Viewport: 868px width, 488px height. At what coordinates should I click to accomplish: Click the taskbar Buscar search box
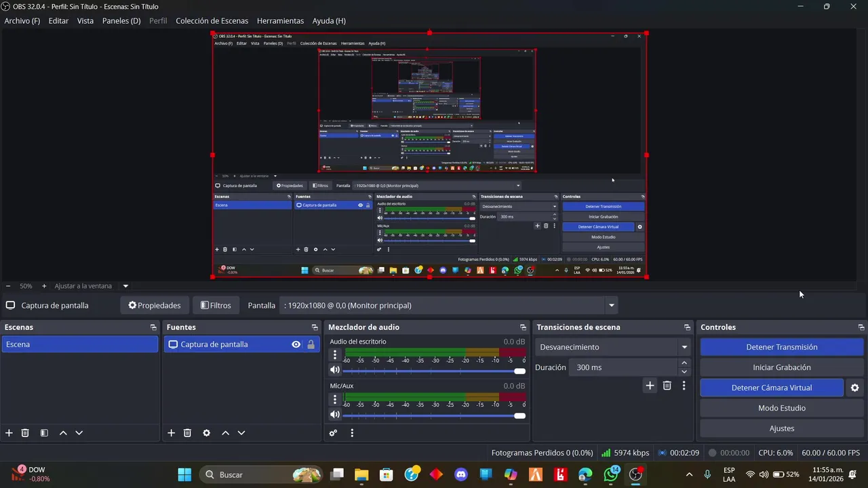261,474
